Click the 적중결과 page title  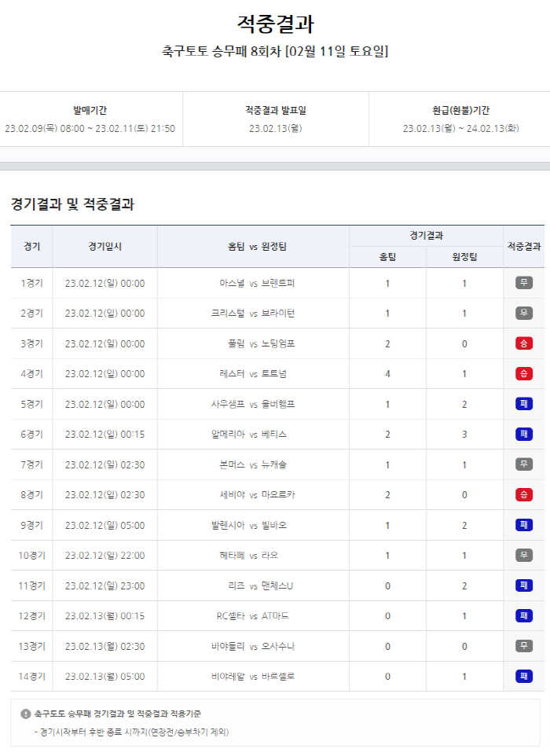click(x=275, y=24)
